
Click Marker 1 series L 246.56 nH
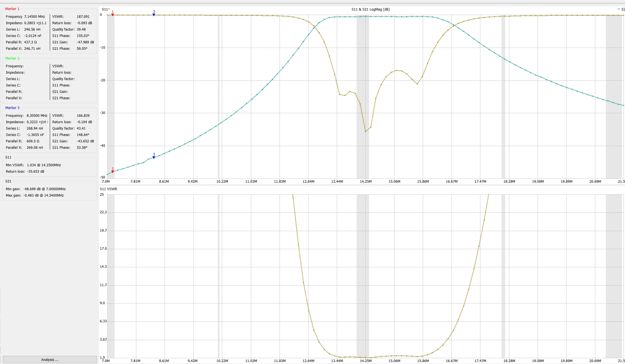coord(32,29)
